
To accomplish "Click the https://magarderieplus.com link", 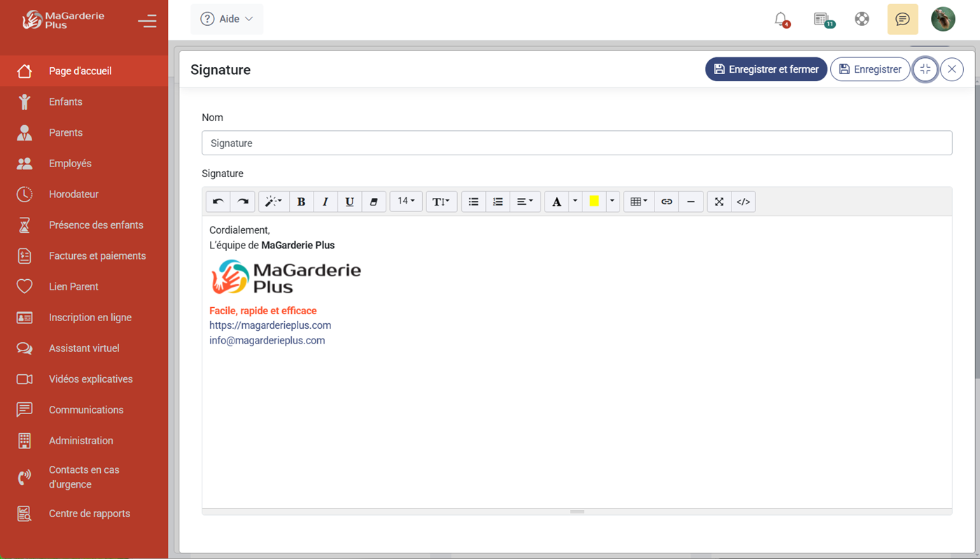I will 270,325.
